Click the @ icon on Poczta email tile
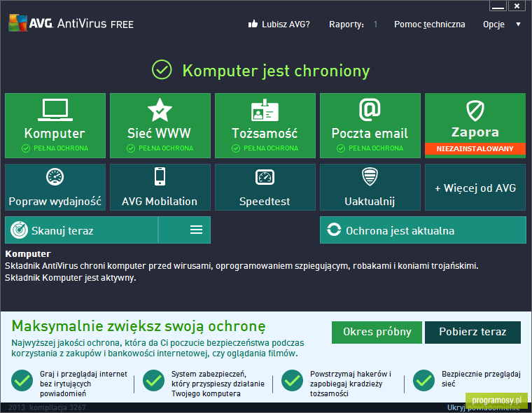Image resolution: width=532 pixels, height=413 pixels. (370, 110)
